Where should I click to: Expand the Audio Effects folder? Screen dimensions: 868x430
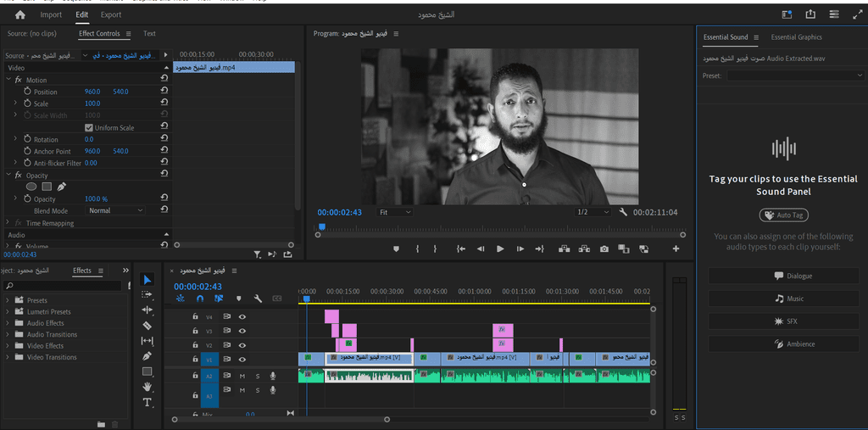[x=8, y=323]
